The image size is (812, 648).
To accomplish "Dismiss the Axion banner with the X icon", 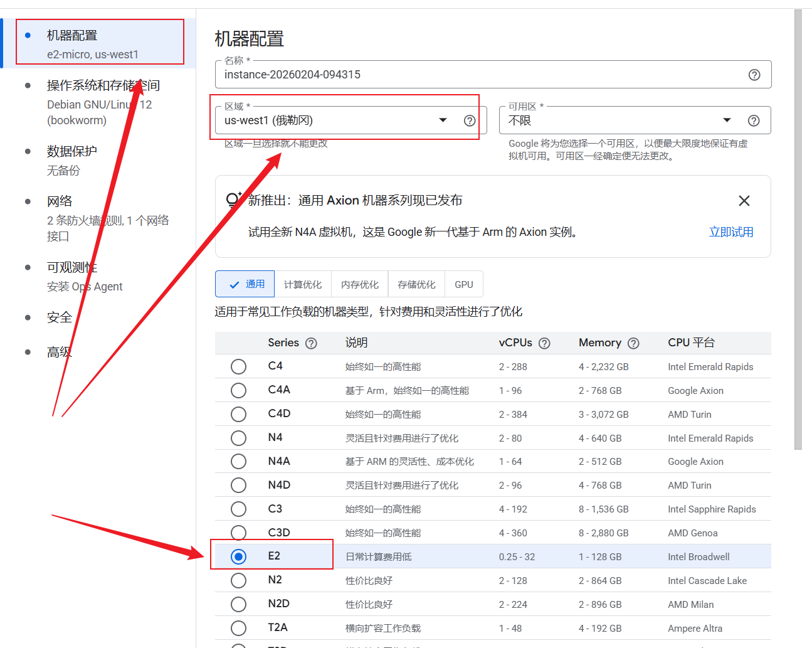I will point(744,201).
